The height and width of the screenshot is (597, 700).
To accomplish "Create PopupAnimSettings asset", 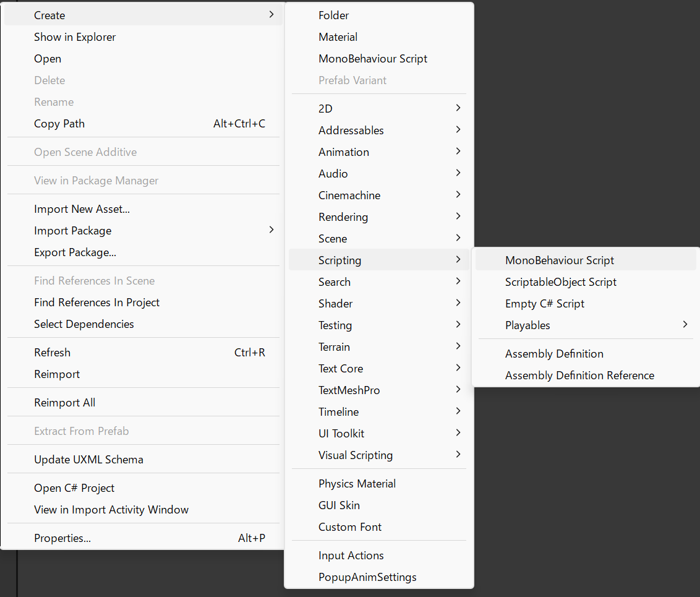I will pos(367,577).
